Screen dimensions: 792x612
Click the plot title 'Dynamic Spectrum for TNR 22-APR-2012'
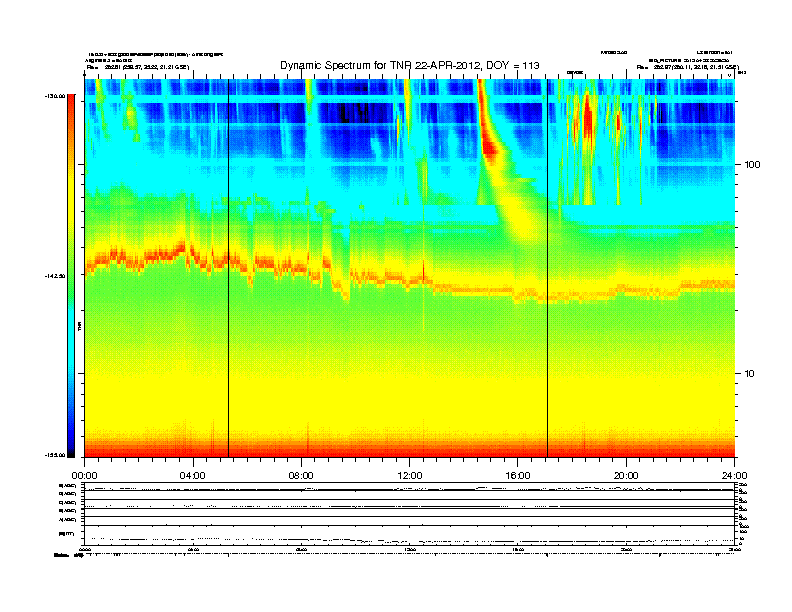click(x=410, y=65)
